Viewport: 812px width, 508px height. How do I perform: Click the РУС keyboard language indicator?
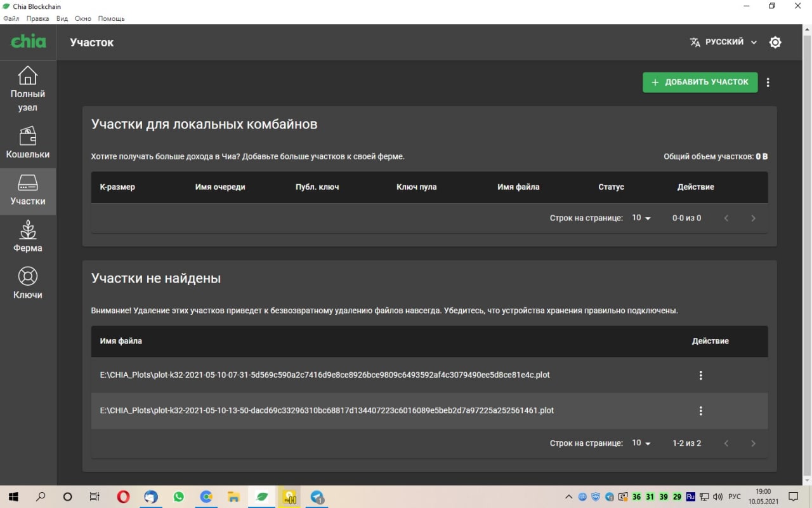pos(735,497)
